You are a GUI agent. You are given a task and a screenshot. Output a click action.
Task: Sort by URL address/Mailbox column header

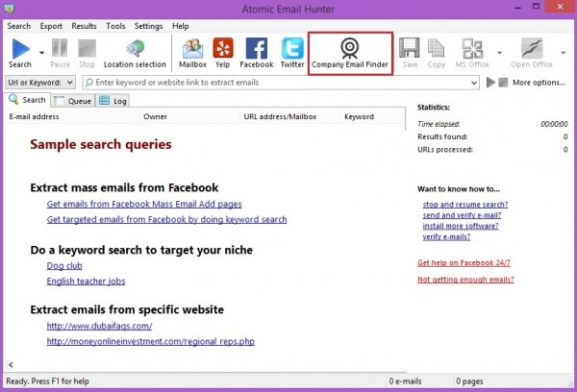tap(289, 116)
